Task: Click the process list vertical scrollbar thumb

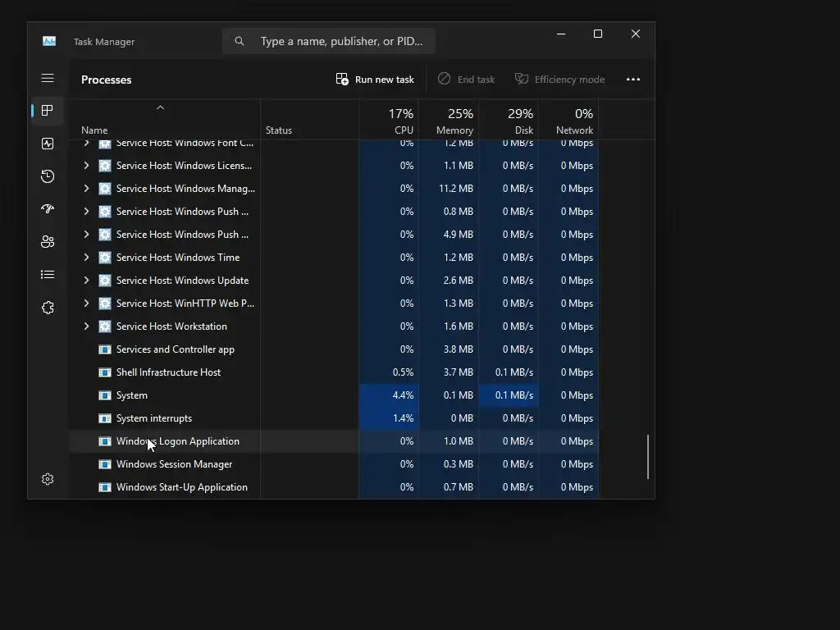Action: [x=648, y=456]
